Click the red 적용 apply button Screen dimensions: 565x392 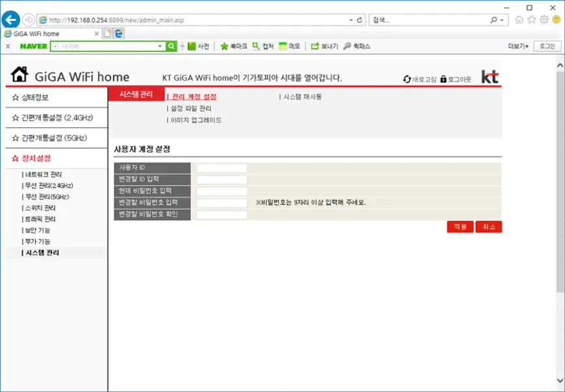(460, 227)
